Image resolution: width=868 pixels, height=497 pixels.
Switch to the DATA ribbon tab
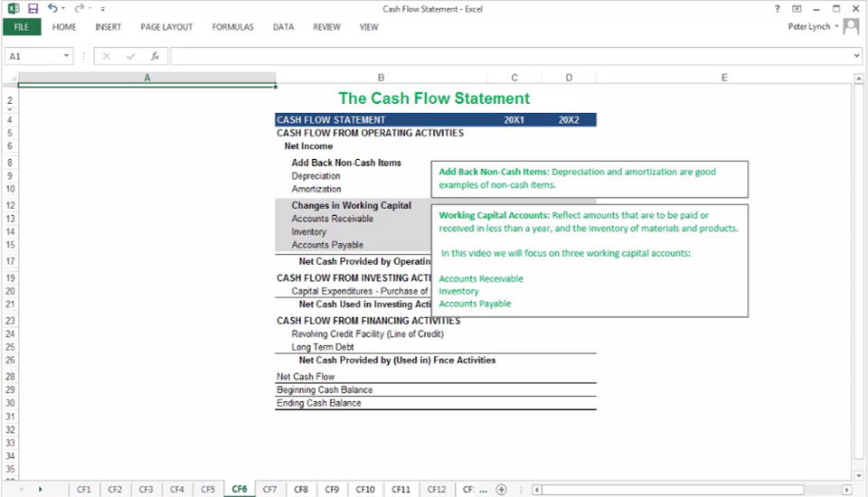click(x=283, y=27)
